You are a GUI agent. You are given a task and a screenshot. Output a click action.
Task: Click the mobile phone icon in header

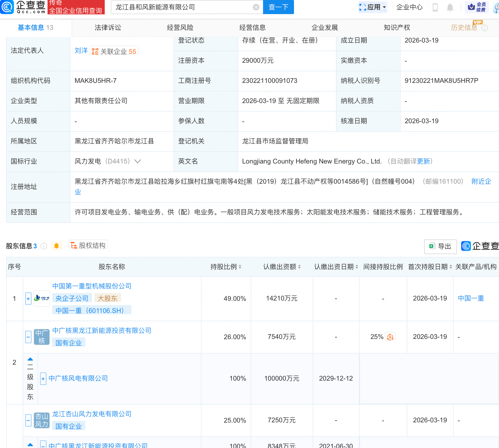click(x=435, y=7)
